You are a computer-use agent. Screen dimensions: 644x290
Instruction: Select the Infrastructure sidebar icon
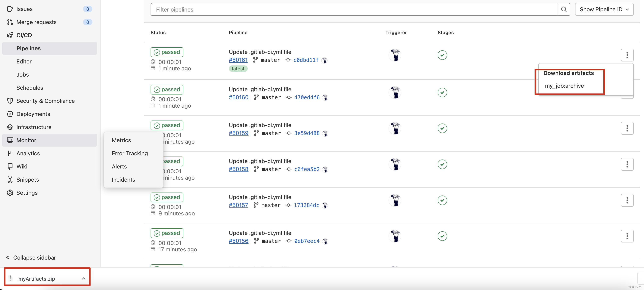(10, 127)
